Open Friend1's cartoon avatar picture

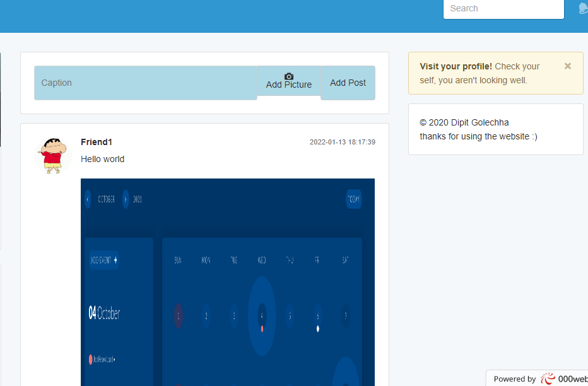(x=53, y=156)
